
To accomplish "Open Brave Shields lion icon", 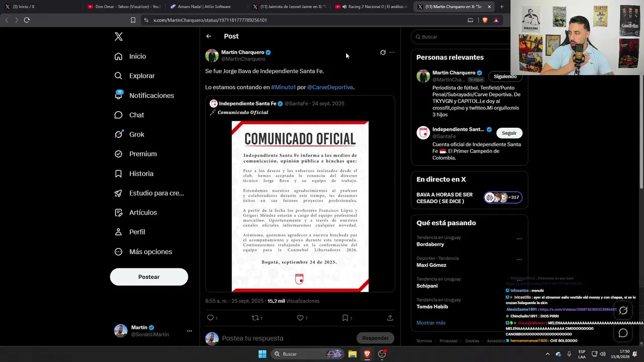I will [x=485, y=20].
